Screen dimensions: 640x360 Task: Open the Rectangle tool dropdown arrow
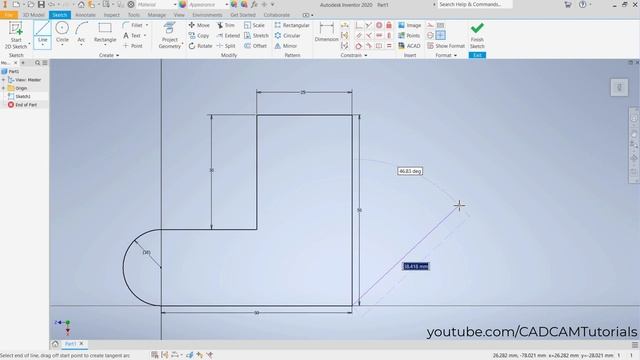[105, 45]
